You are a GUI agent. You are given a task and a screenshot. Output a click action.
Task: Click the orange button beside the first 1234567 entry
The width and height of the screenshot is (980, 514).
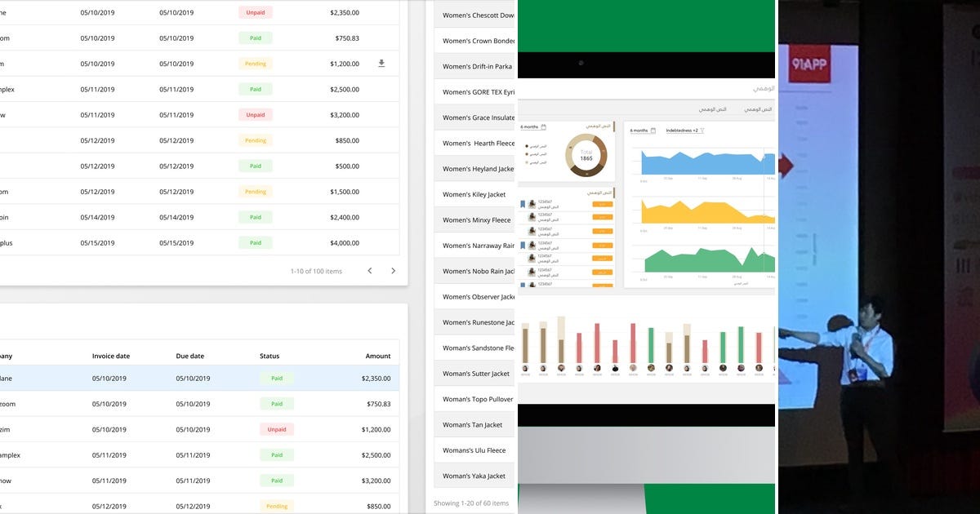click(x=603, y=203)
